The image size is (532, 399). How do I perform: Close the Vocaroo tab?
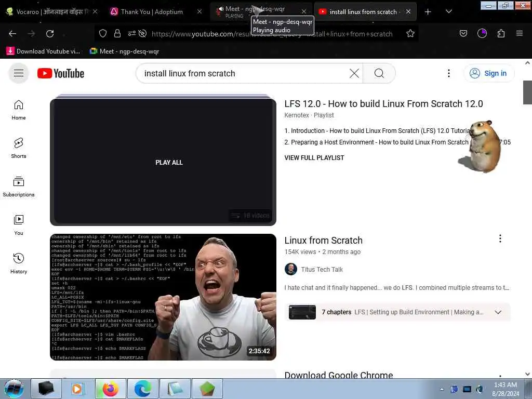click(95, 11)
